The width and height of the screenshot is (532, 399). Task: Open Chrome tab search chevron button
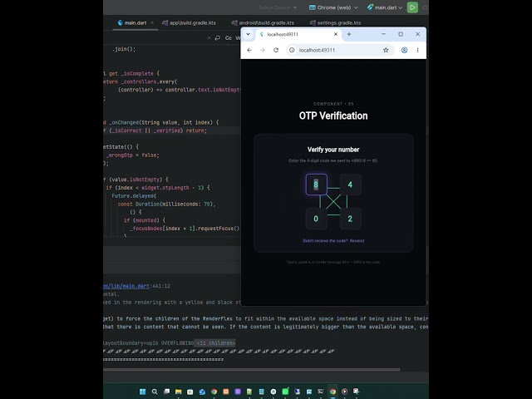click(x=248, y=34)
